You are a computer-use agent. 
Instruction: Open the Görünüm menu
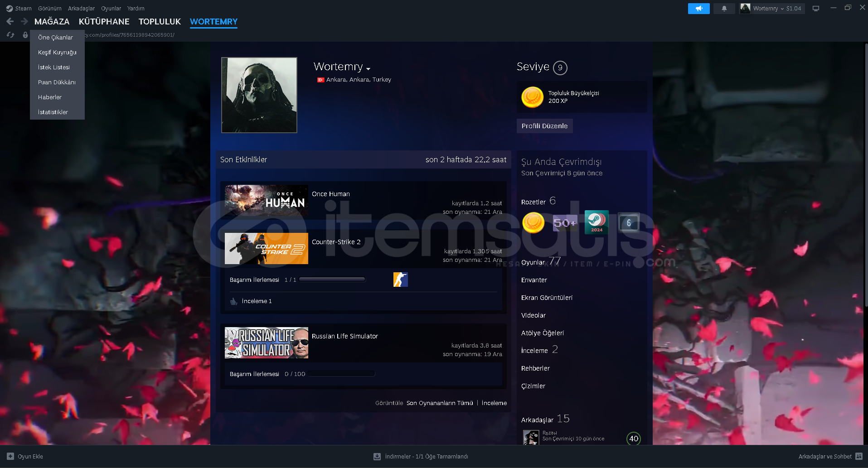[x=50, y=8]
